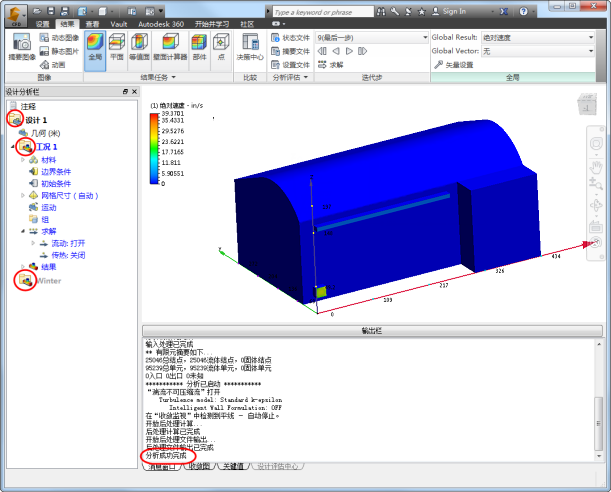
Task: Expand the 网格尺寸 mesh size tree node
Action: pyautogui.click(x=23, y=196)
